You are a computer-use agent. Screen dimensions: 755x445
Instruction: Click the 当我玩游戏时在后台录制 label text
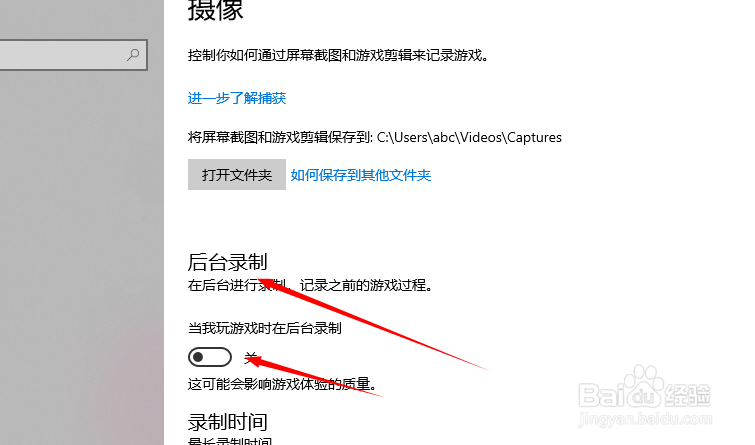click(265, 328)
